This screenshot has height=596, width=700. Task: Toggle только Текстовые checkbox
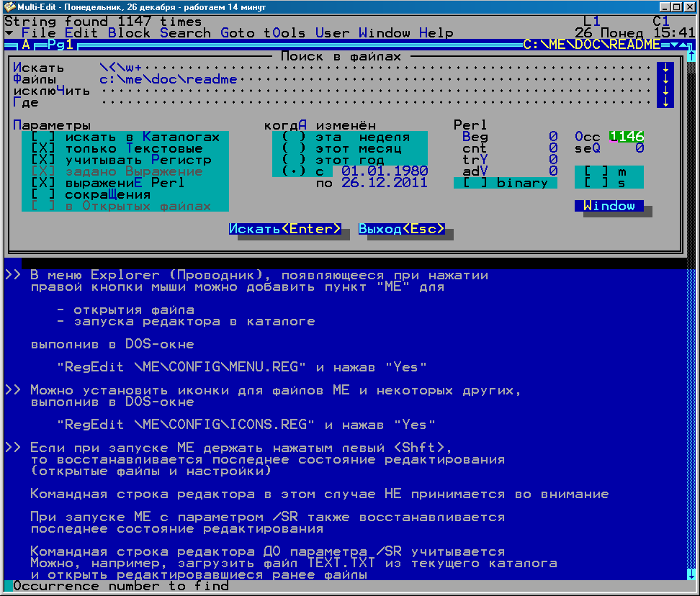click(117, 148)
